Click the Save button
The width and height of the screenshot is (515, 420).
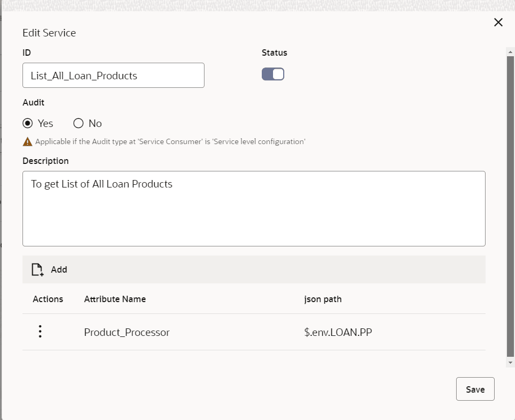[475, 389]
